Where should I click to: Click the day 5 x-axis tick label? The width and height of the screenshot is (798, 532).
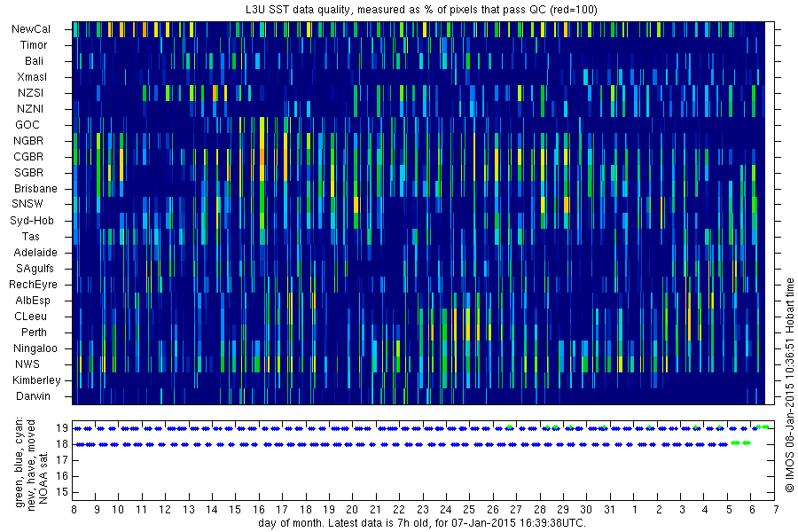click(x=729, y=510)
